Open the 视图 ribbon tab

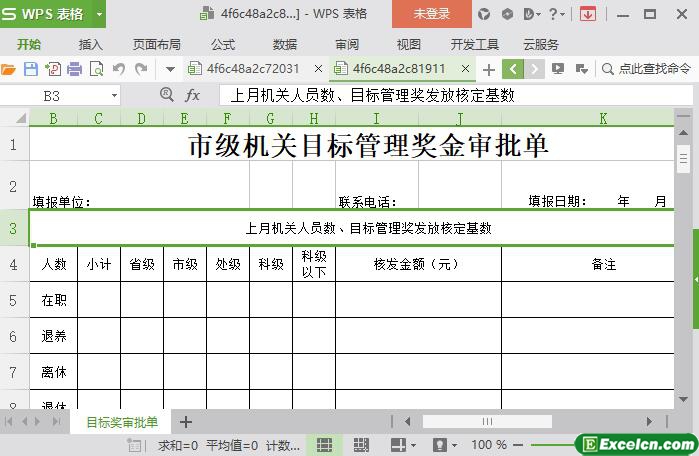click(x=409, y=45)
